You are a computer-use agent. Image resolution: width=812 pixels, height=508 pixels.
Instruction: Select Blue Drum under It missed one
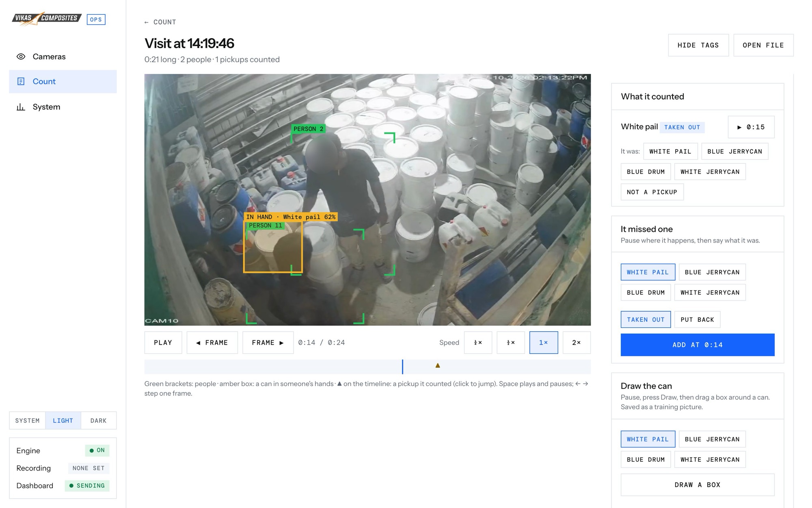646,293
